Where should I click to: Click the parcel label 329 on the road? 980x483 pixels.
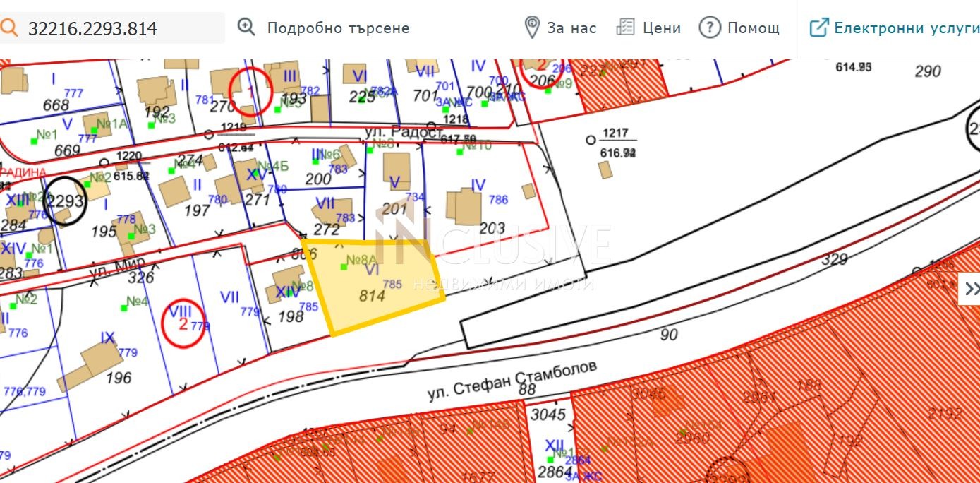point(835,259)
